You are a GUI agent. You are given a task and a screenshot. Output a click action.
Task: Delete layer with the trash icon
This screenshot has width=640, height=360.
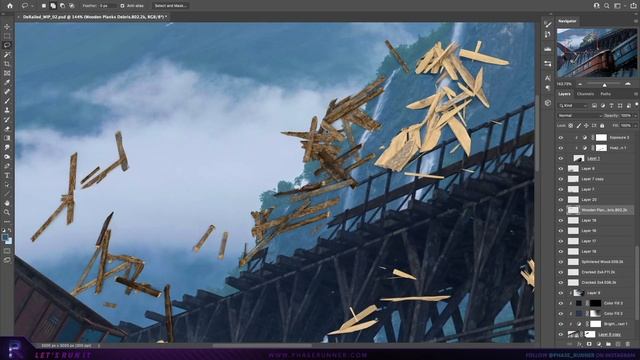(x=628, y=344)
